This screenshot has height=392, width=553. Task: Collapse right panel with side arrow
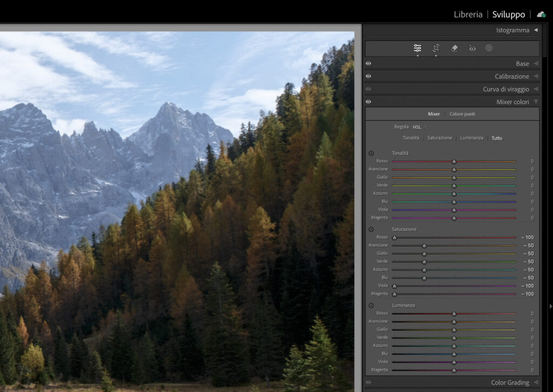point(550,306)
